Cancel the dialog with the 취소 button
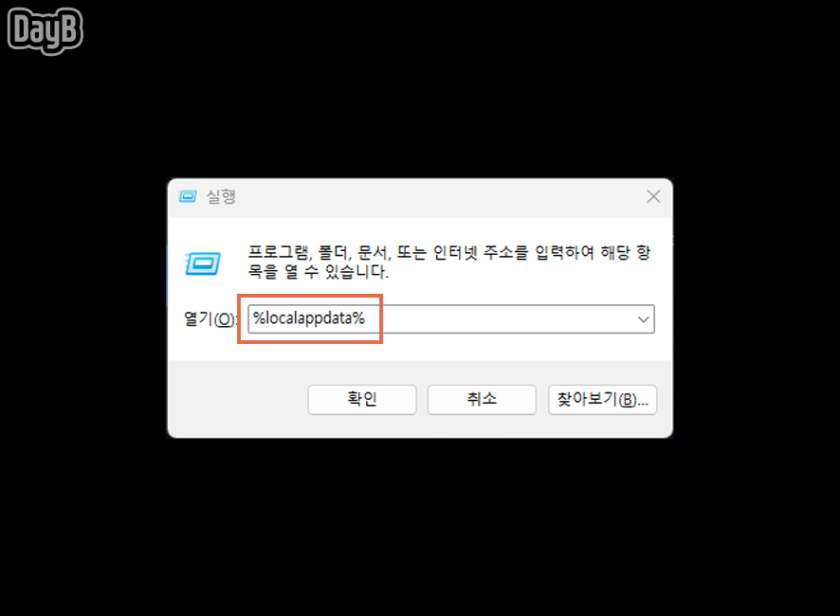Screen dimensions: 840x616 coord(482,399)
